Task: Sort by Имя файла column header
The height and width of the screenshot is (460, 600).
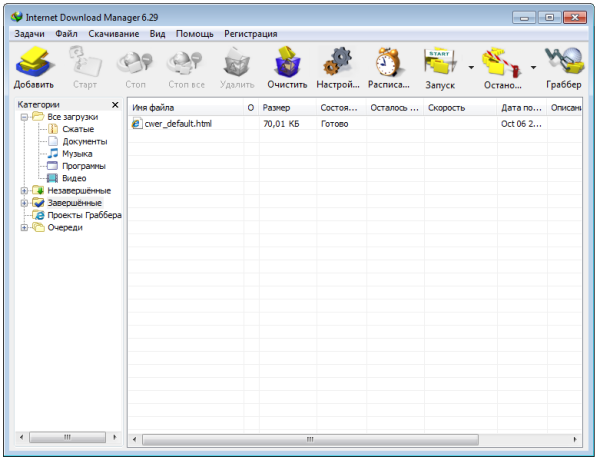Action: click(x=186, y=108)
